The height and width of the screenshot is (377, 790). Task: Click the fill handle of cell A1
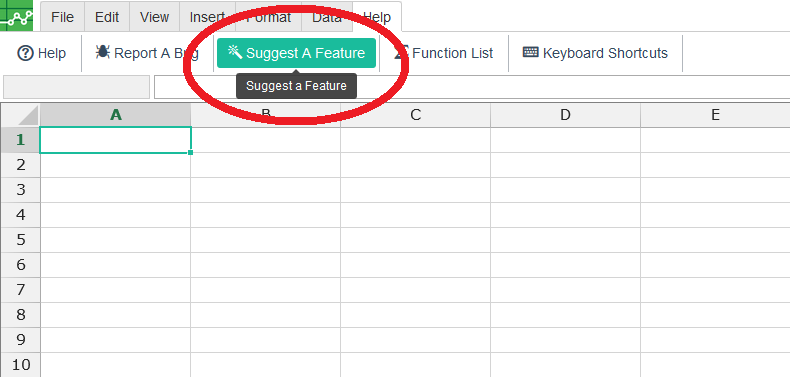(190, 152)
